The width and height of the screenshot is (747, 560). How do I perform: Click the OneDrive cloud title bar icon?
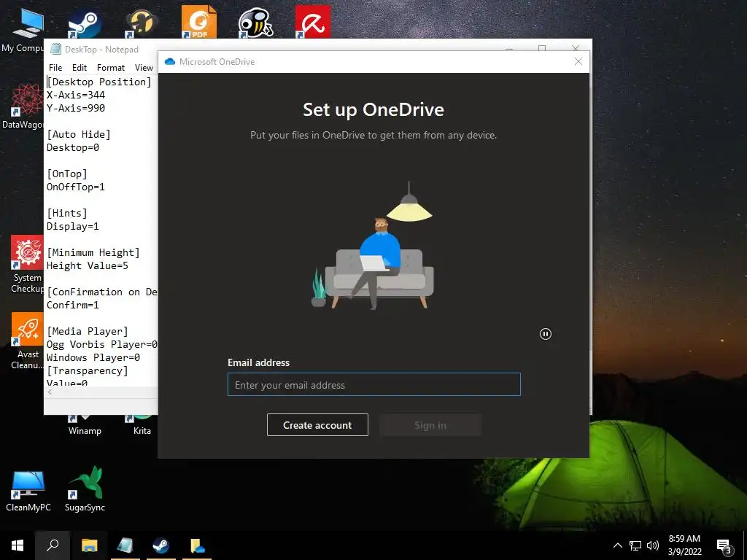tap(169, 61)
